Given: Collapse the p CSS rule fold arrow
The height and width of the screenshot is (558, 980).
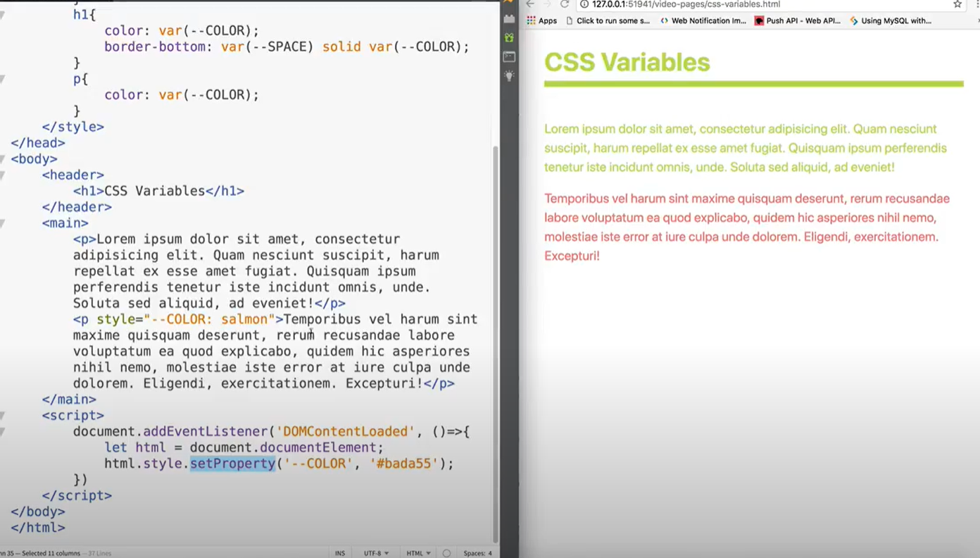Looking at the screenshot, I should [x=2, y=79].
